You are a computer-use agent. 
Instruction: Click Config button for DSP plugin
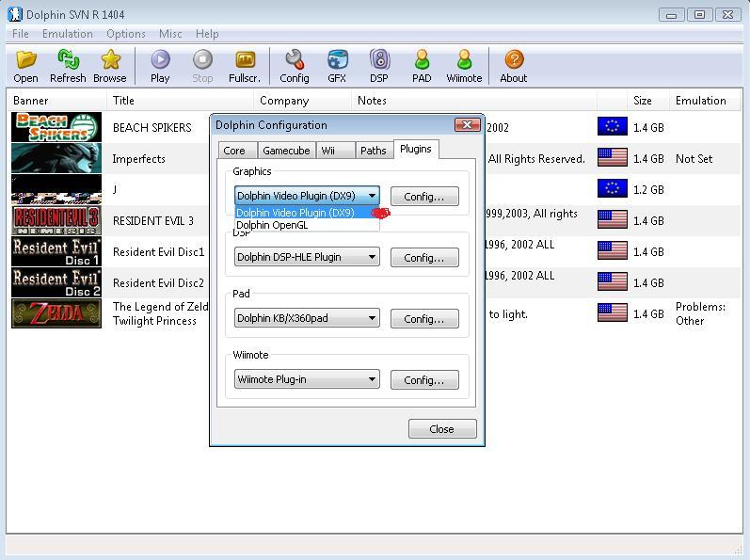pyautogui.click(x=424, y=258)
